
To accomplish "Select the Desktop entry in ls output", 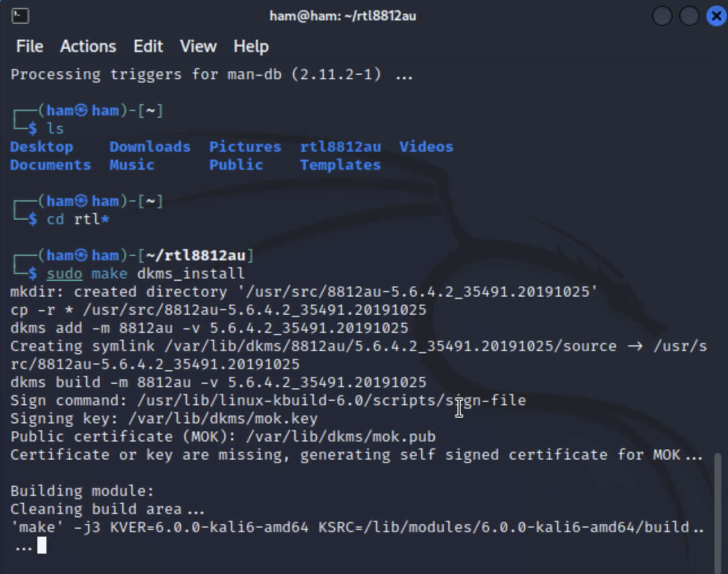I will point(41,147).
